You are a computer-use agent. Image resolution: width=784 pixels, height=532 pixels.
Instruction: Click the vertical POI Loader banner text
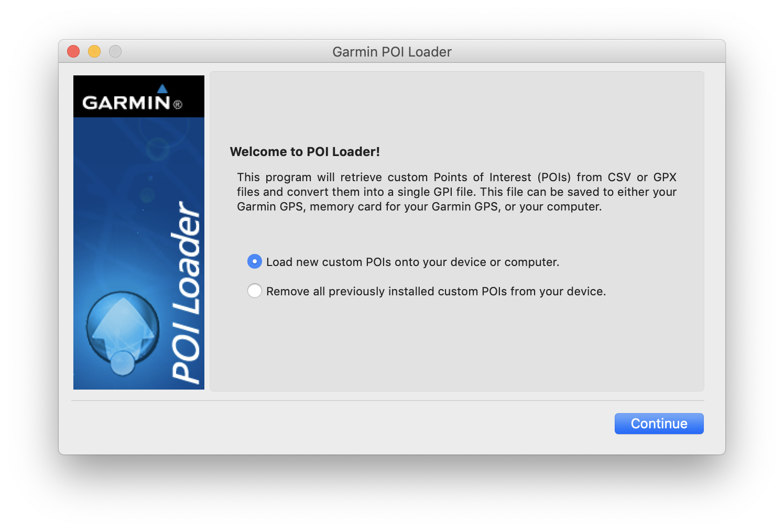[187, 291]
